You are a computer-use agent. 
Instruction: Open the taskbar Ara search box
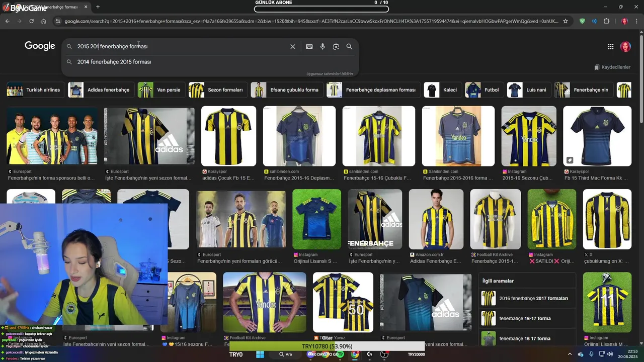pyautogui.click(x=286, y=354)
